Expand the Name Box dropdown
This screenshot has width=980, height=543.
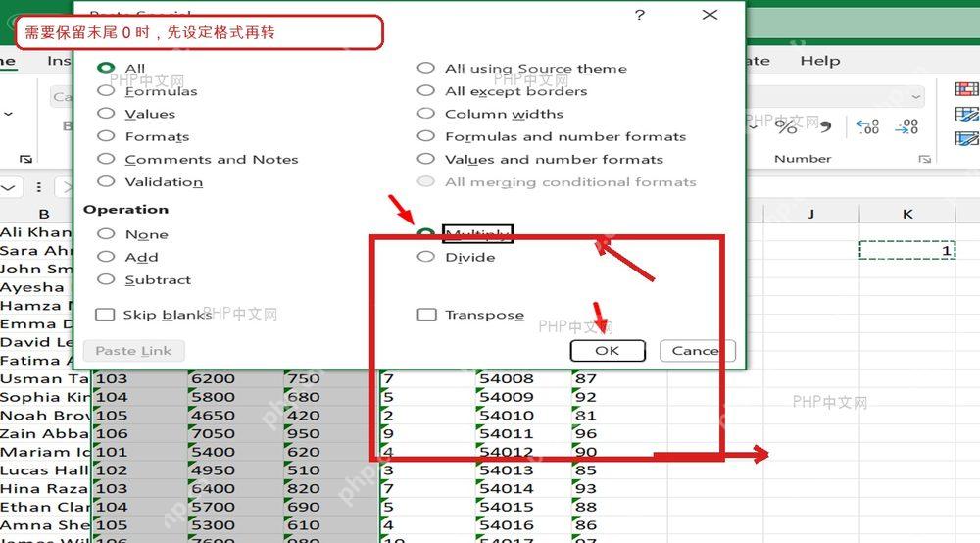pos(10,187)
